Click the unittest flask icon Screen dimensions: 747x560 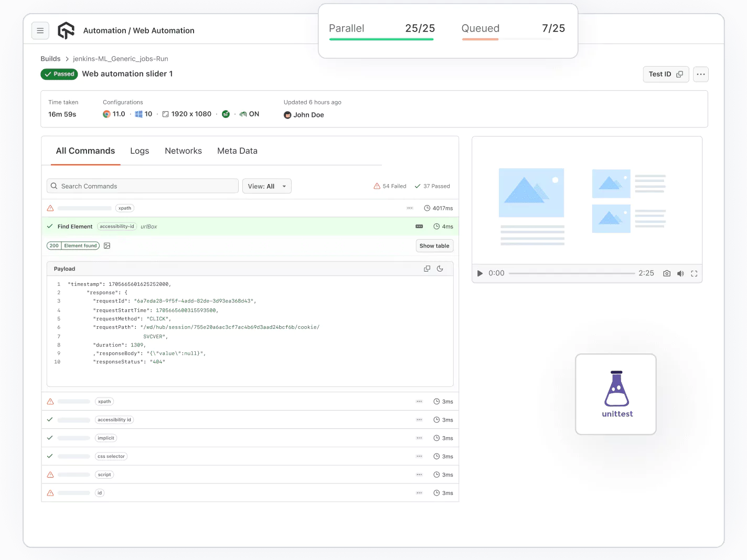[616, 389]
